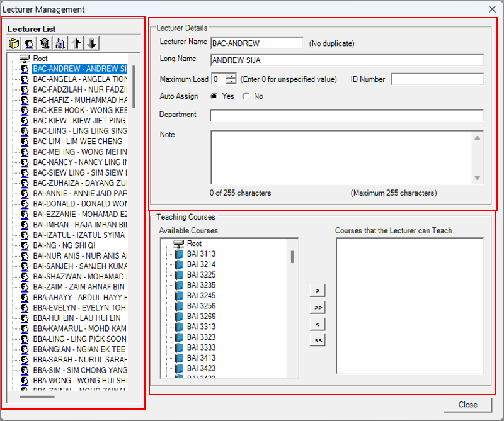
Task: Increase Maximum Load with spinner up arrow
Action: 231,76
